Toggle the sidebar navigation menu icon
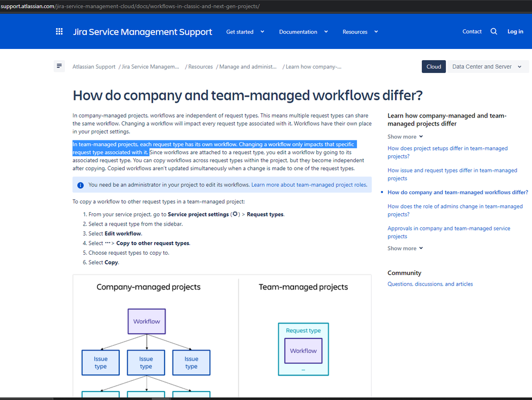 coord(59,66)
